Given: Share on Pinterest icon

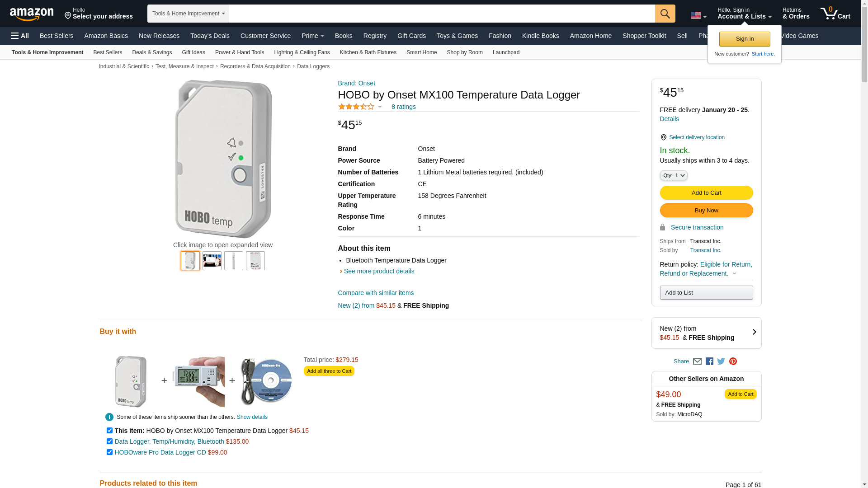Looking at the screenshot, I should coord(733,361).
